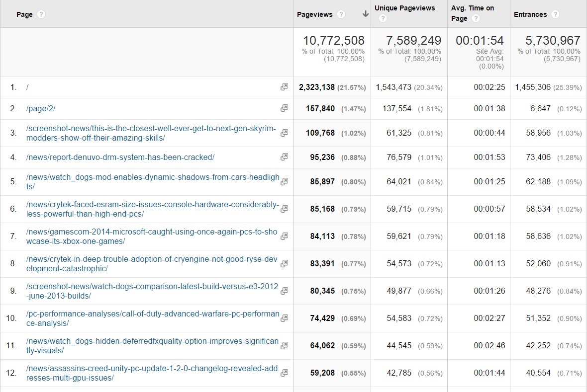Open Denuvo DRM cracked page external icon
587x392 pixels.
point(284,157)
